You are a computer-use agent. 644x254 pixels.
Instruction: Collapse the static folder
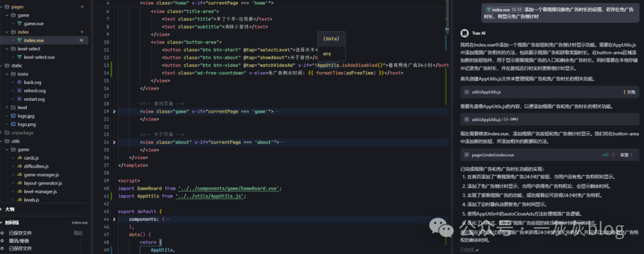coord(5,66)
